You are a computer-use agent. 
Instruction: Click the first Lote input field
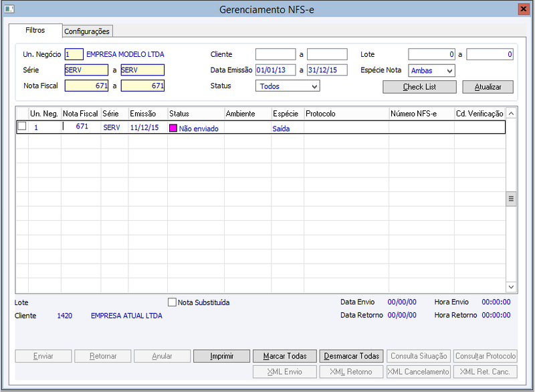tap(431, 54)
